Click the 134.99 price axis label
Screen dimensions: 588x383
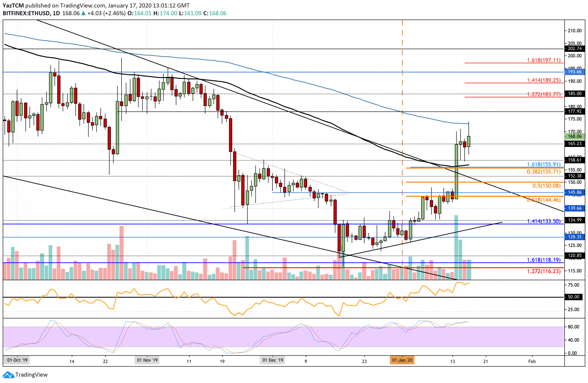coord(575,220)
